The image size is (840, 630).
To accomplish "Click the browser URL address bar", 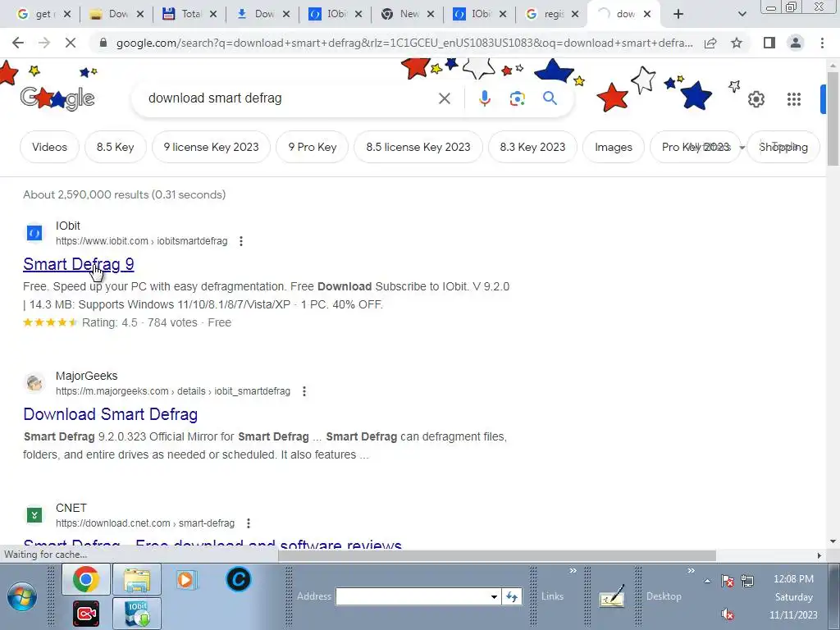I will [404, 43].
